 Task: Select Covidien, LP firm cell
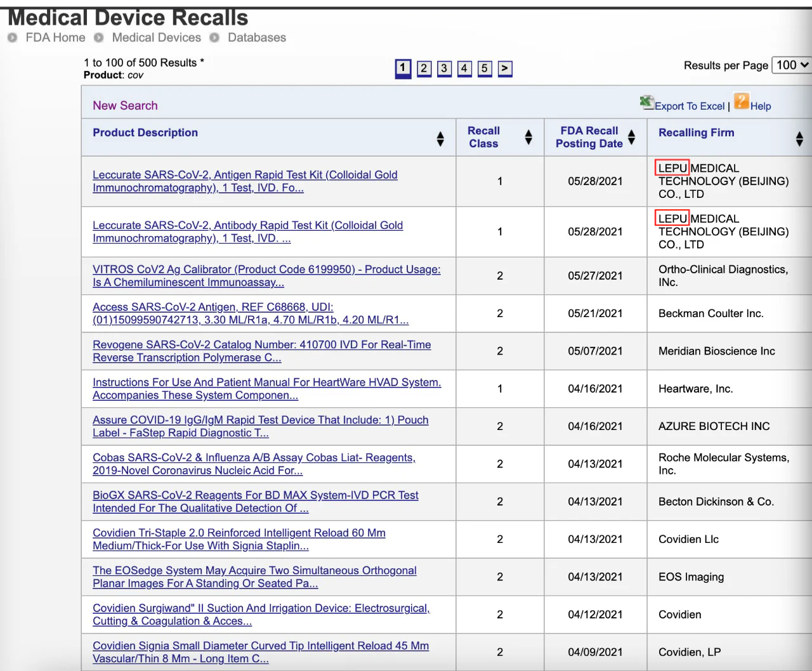729,652
